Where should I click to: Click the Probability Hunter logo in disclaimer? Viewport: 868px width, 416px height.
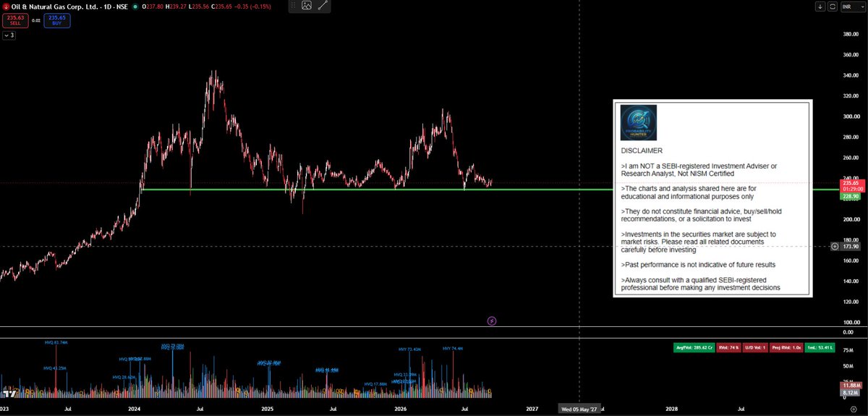[639, 122]
